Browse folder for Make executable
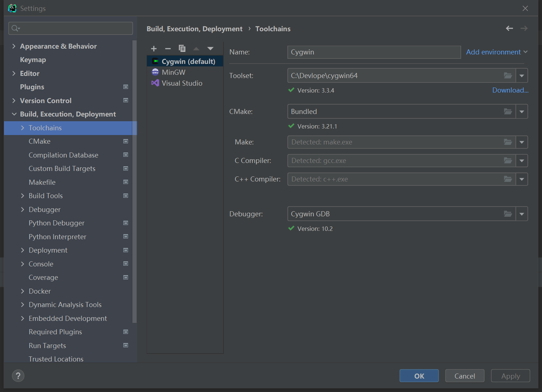Image resolution: width=542 pixels, height=392 pixels. [x=508, y=142]
